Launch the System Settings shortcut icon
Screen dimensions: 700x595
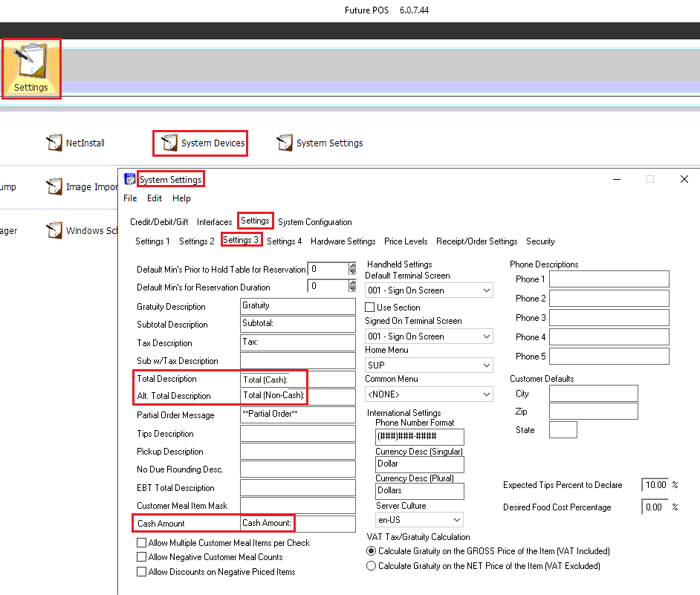click(284, 143)
